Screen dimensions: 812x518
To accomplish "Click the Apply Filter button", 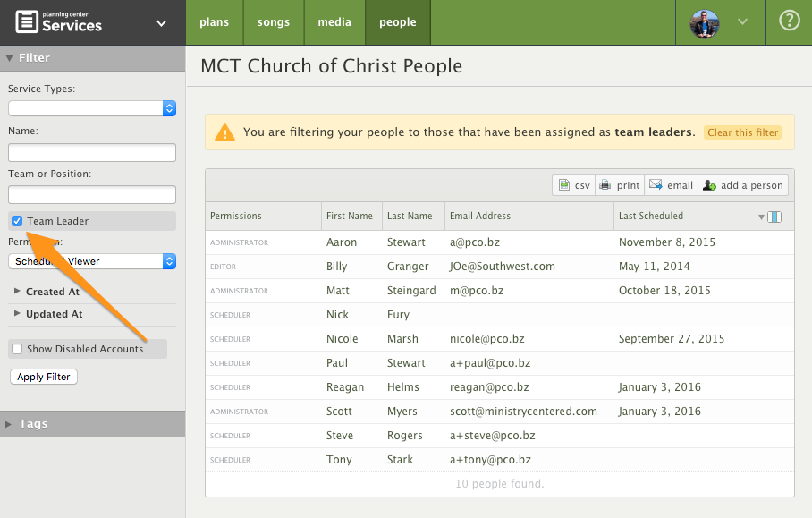I will (x=43, y=376).
